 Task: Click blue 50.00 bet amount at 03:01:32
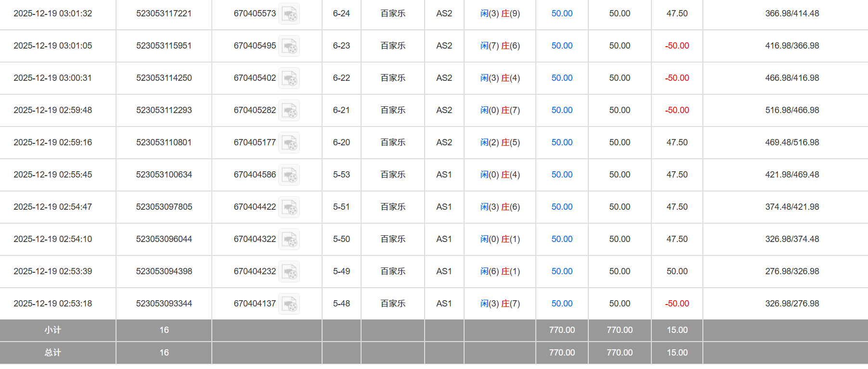click(562, 13)
